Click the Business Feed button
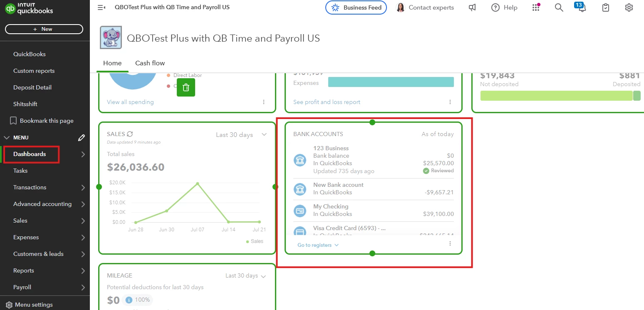Screen dimensions: 644x310 356,7
